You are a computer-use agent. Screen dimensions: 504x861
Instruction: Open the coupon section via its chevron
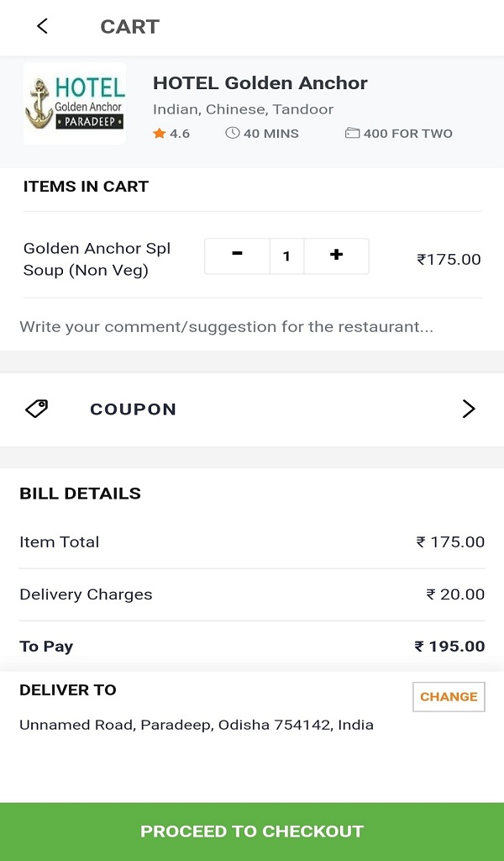pos(469,409)
